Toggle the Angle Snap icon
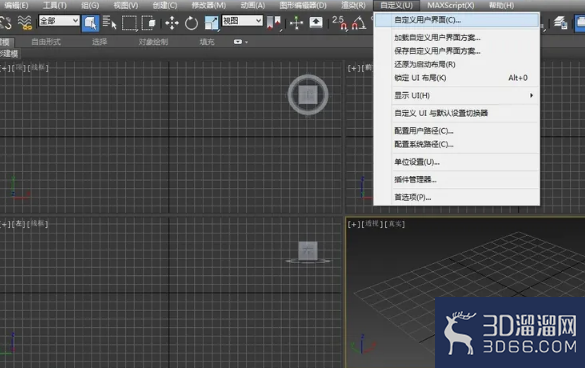 point(359,23)
